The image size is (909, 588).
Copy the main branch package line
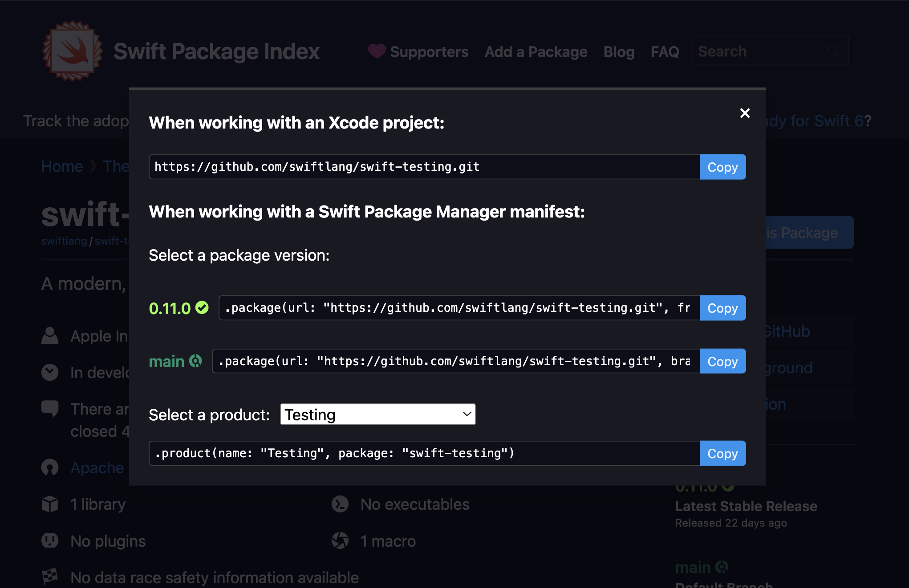(x=722, y=361)
